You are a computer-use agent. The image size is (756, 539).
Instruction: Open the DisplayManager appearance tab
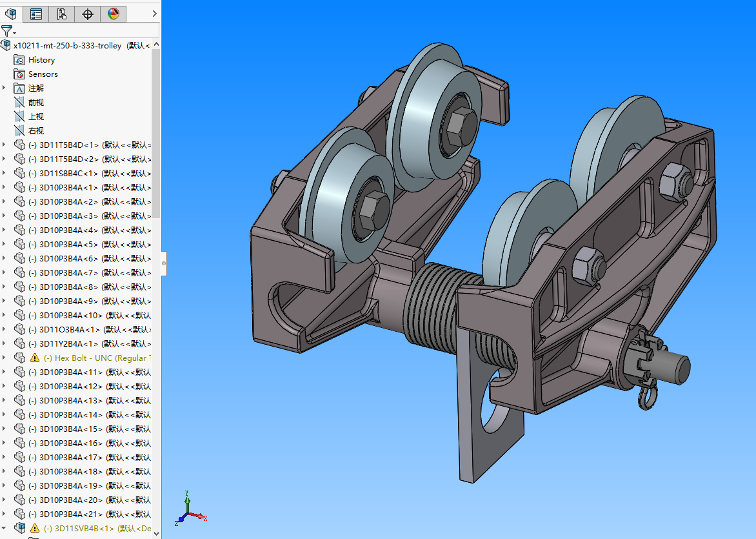coord(114,14)
